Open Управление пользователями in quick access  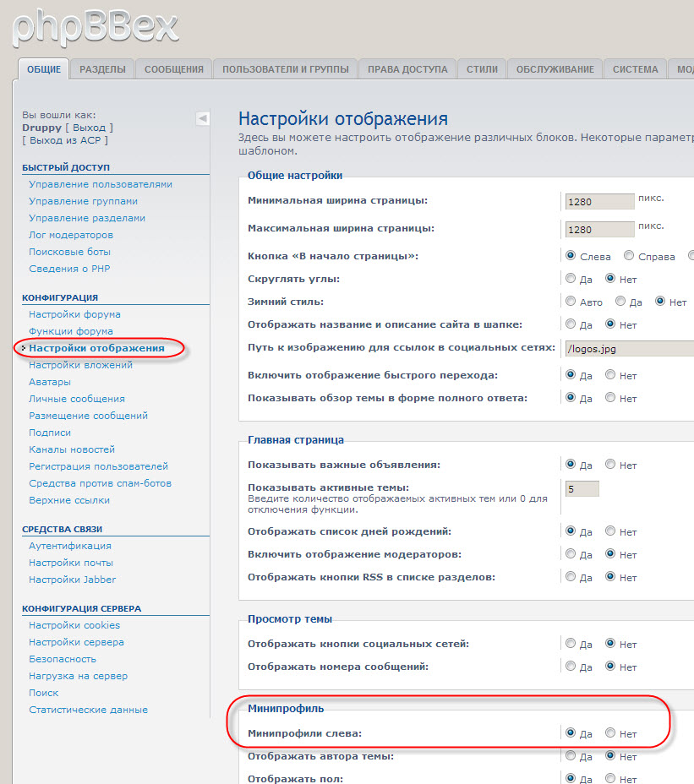(x=101, y=184)
